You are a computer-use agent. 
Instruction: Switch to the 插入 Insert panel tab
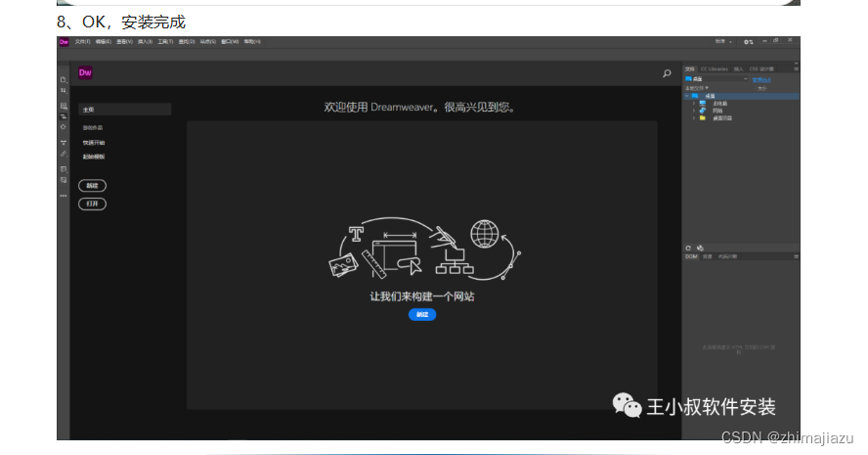[x=738, y=69]
